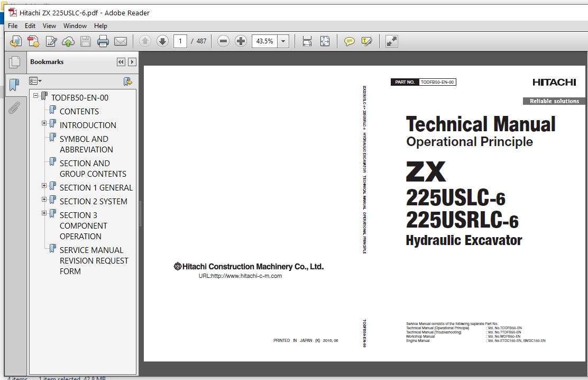Screen dimensions: 588x380
Task: Expand bookmarks pane with right-arrow button
Action: (x=132, y=62)
